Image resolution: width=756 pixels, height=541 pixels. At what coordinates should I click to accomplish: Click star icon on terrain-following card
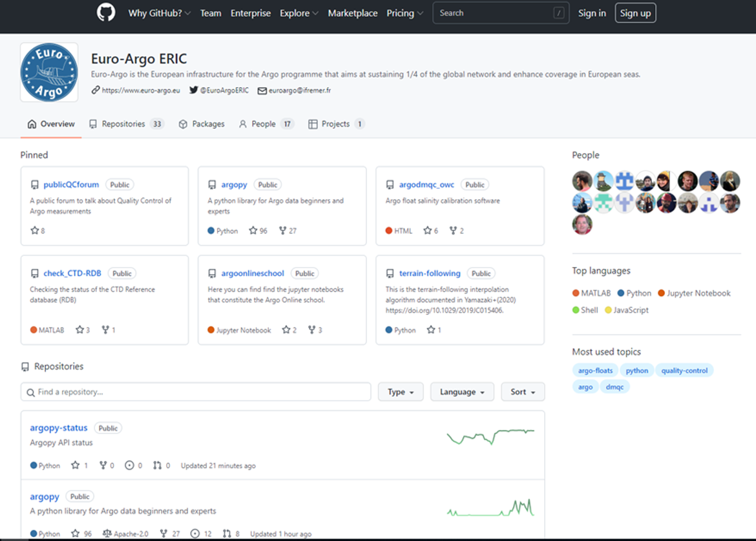pyautogui.click(x=430, y=330)
